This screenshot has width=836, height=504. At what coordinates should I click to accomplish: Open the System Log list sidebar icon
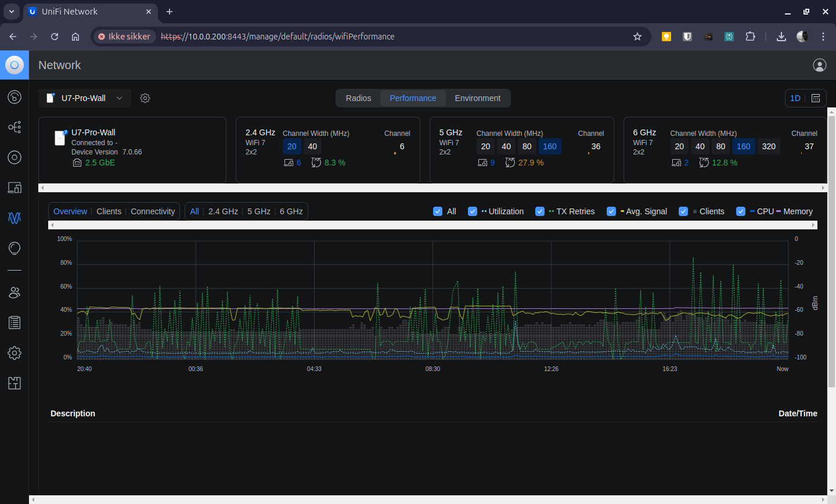15,323
